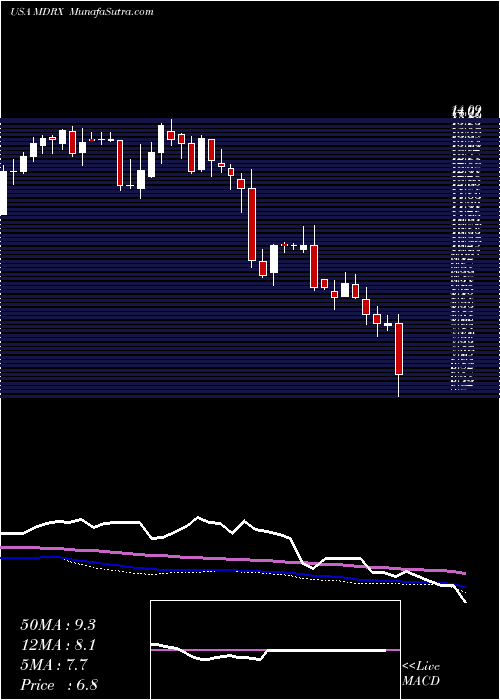Click the 5MA : 7.7 label
Viewport: 500px width, 700px height.
(54, 665)
